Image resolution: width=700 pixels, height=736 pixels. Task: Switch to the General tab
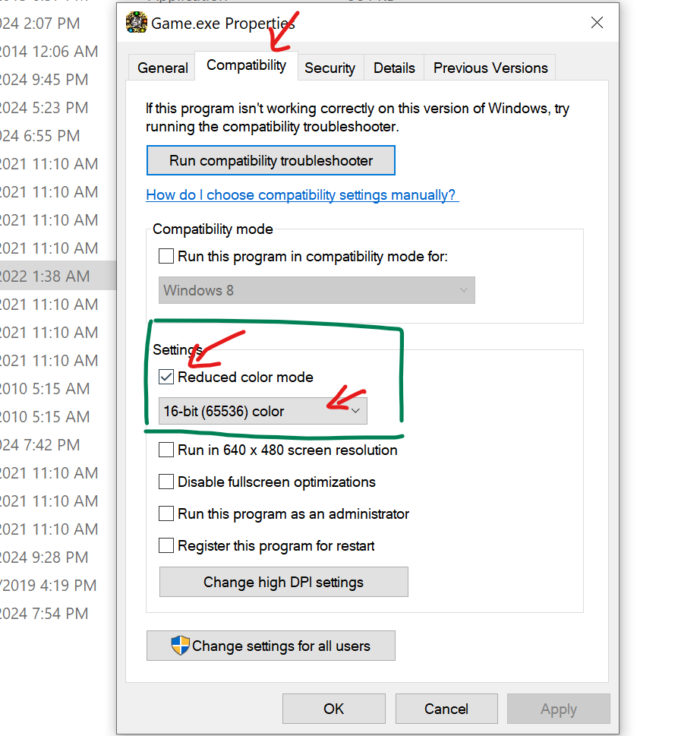[x=162, y=68]
